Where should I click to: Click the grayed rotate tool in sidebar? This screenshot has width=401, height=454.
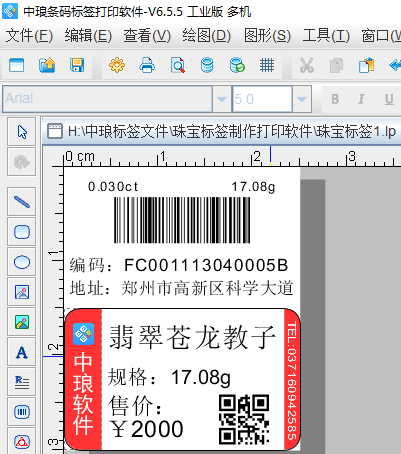pyautogui.click(x=22, y=162)
